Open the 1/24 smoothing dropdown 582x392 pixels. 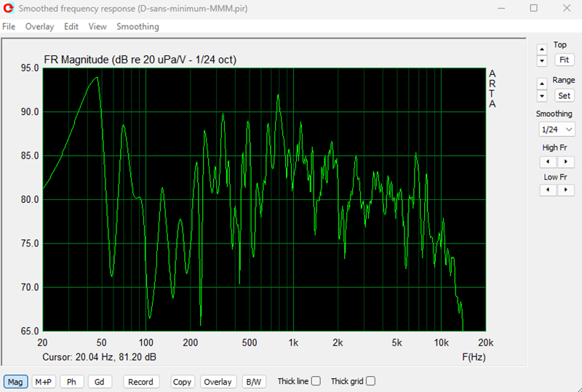pos(557,129)
